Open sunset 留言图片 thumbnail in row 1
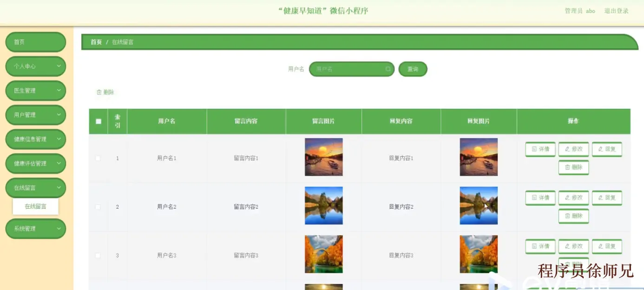Viewport: 644px width, 290px height. point(324,157)
